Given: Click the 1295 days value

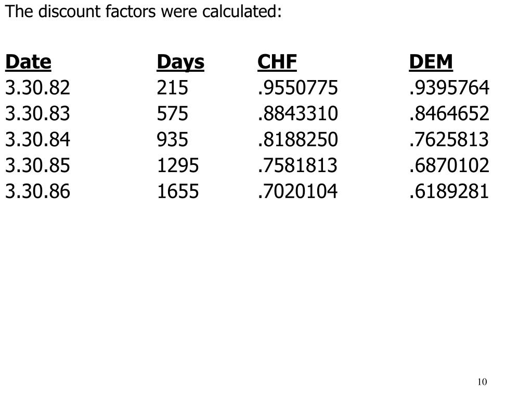Looking at the screenshot, I should (x=178, y=165).
